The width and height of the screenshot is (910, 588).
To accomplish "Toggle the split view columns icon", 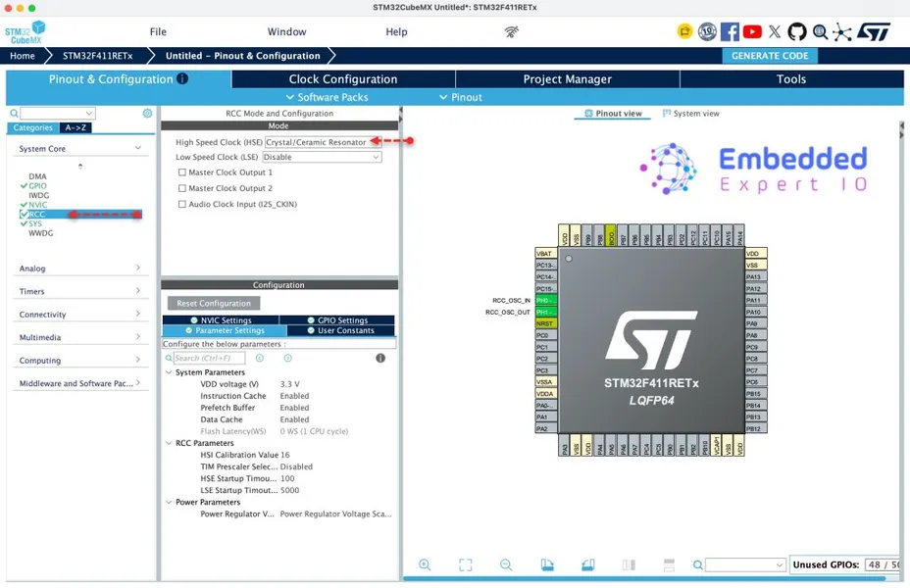I will [629, 564].
